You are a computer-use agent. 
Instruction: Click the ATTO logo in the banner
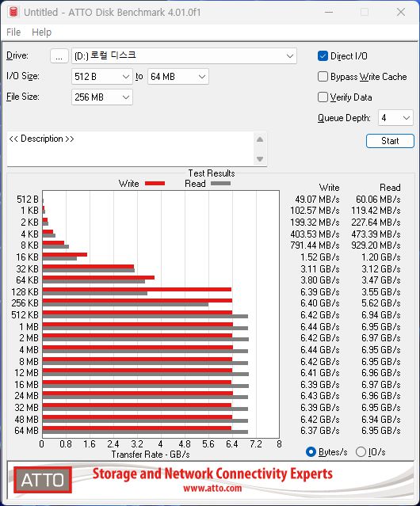point(43,480)
